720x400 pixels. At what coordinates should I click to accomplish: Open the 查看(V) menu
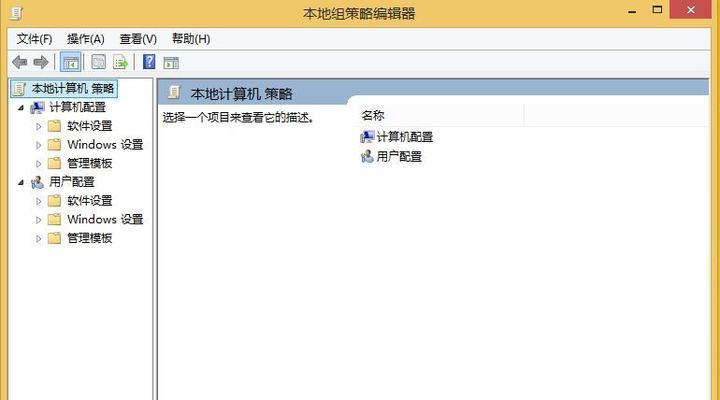point(138,39)
